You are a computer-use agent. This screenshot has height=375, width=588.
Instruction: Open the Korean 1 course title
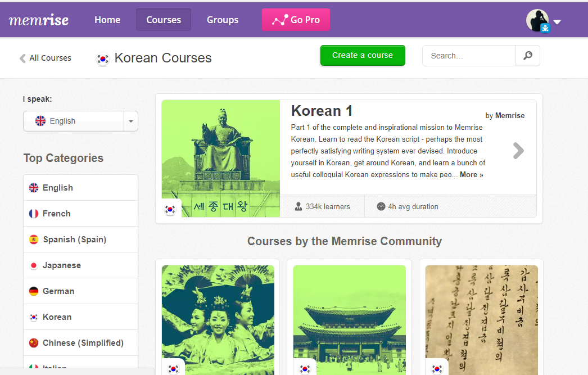(x=322, y=111)
